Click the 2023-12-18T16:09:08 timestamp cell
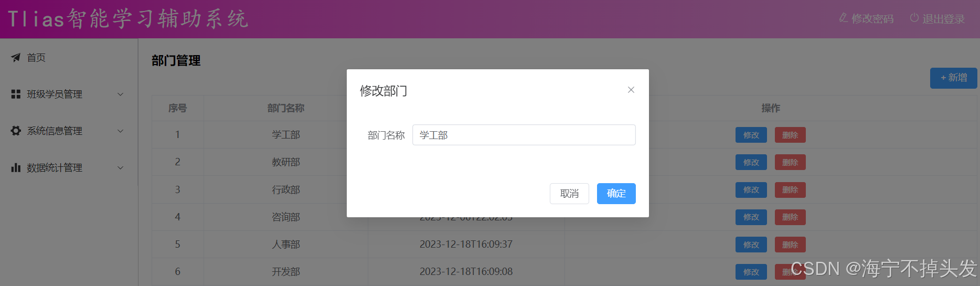 tap(466, 272)
